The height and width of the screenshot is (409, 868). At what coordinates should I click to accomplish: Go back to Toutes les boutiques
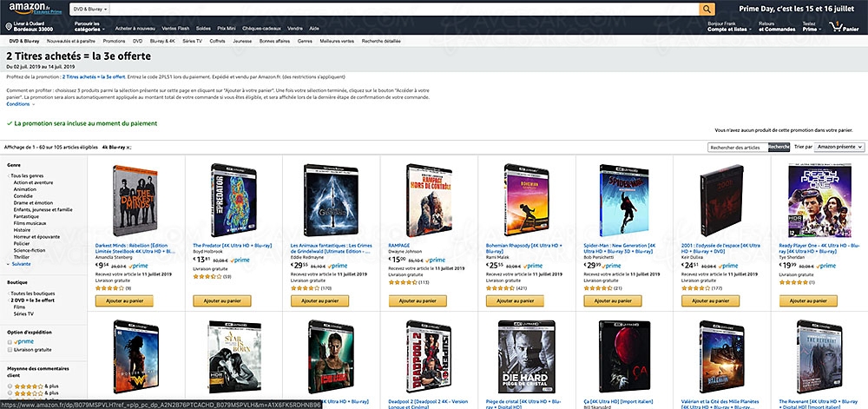pos(31,294)
